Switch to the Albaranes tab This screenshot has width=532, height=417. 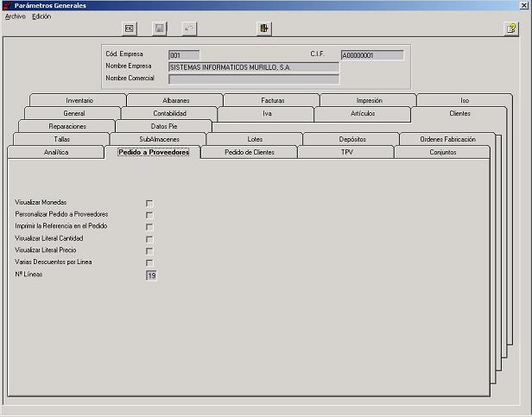tap(175, 100)
